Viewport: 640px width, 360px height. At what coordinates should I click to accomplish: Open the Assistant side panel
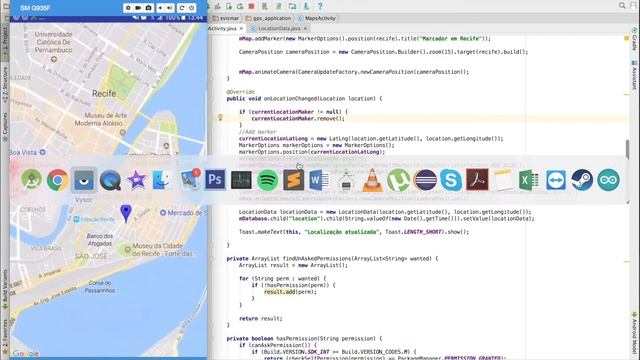[635, 75]
